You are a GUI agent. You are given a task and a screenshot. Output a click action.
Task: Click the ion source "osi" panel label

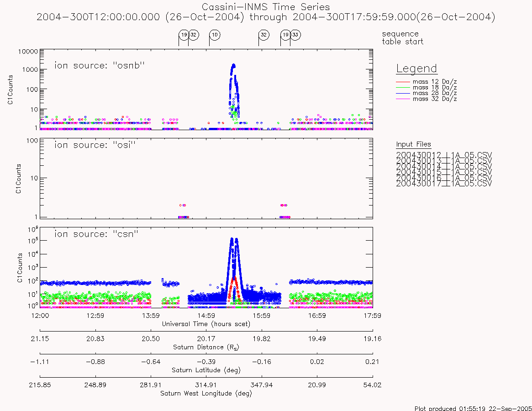pos(95,145)
